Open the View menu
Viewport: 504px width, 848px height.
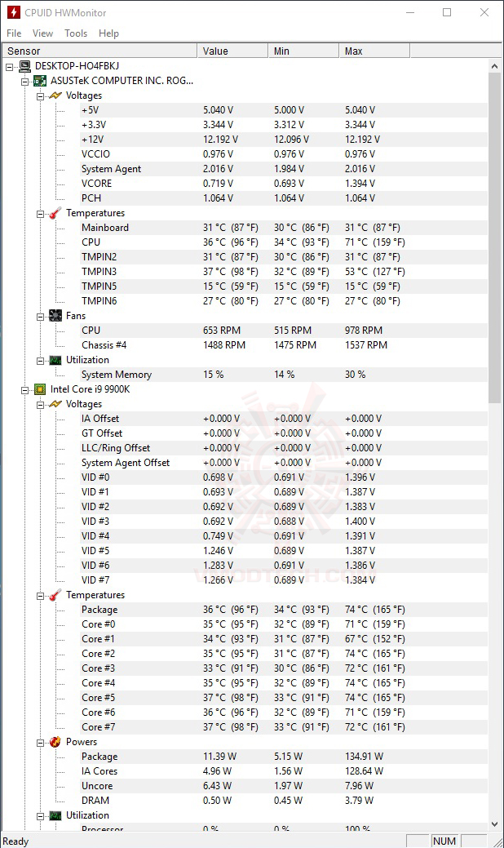click(42, 33)
